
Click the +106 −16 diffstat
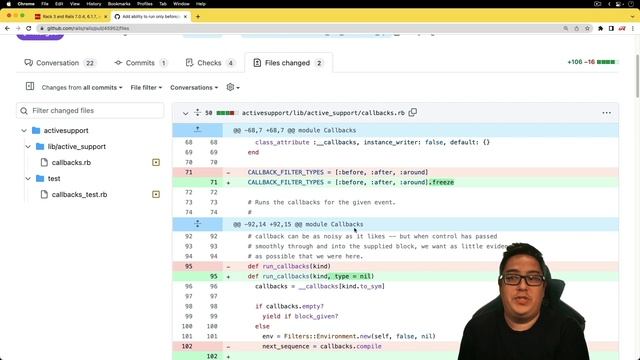click(593, 62)
